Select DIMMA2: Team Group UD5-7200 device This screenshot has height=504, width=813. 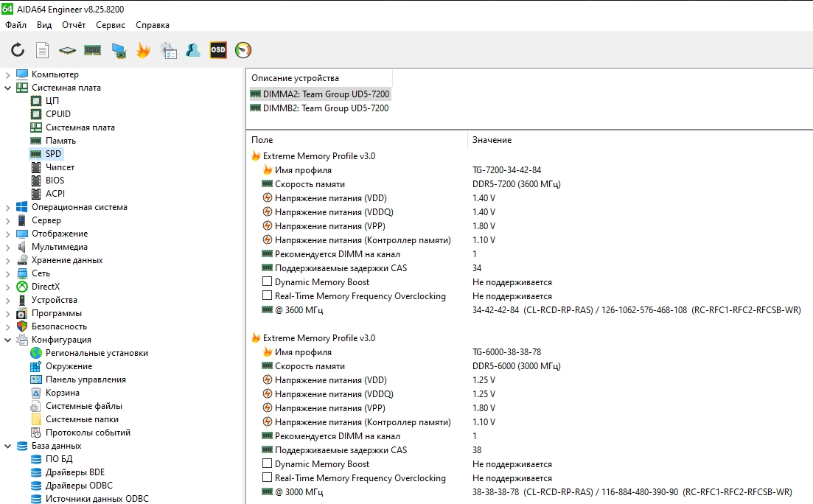[x=326, y=94]
